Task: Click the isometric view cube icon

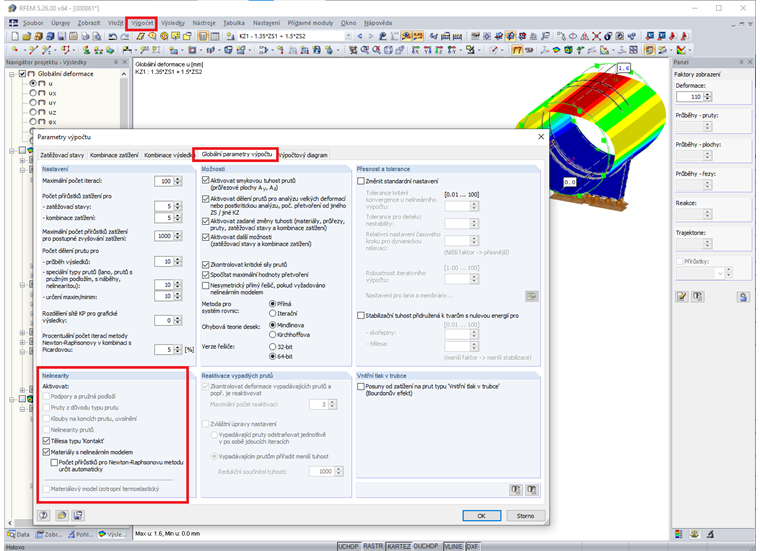Action: (x=389, y=50)
